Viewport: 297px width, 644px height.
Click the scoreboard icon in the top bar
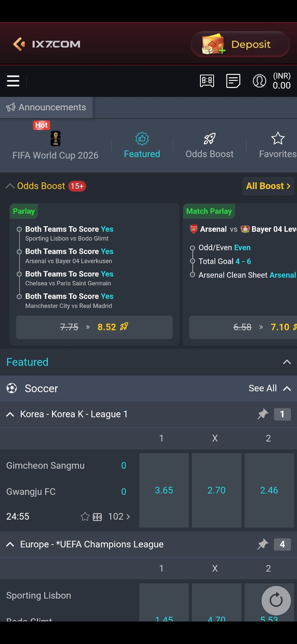(206, 80)
